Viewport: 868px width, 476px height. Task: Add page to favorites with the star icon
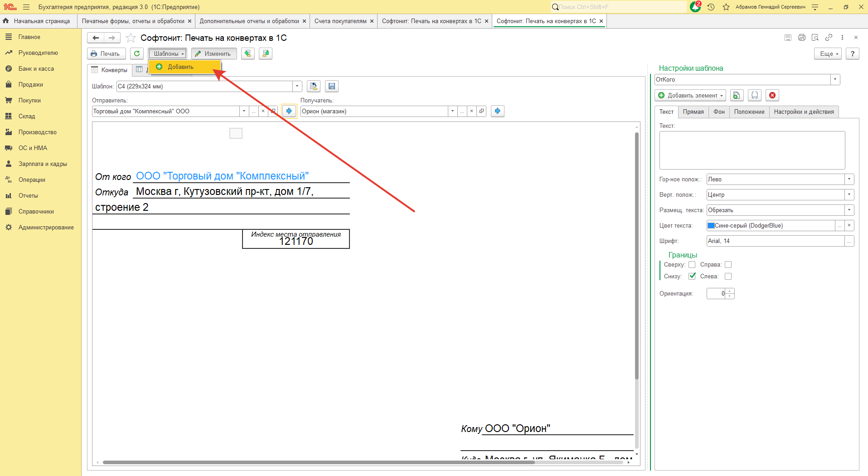coord(131,38)
